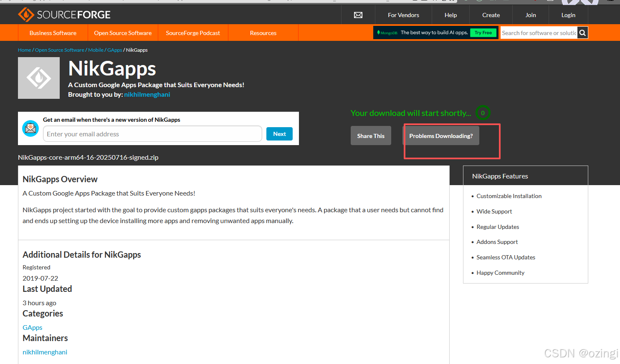Open the GApps breadcrumb link

[x=114, y=50]
